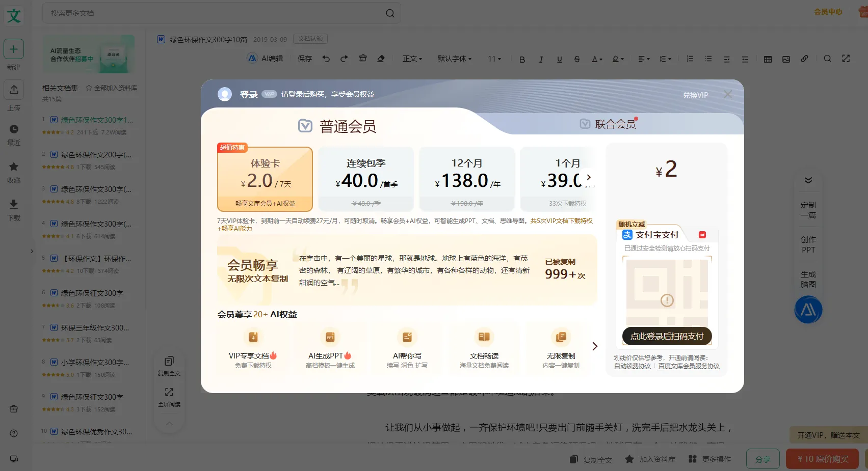Click the redo arrow in editor toolbar
Image resolution: width=868 pixels, height=471 pixels.
tap(344, 59)
